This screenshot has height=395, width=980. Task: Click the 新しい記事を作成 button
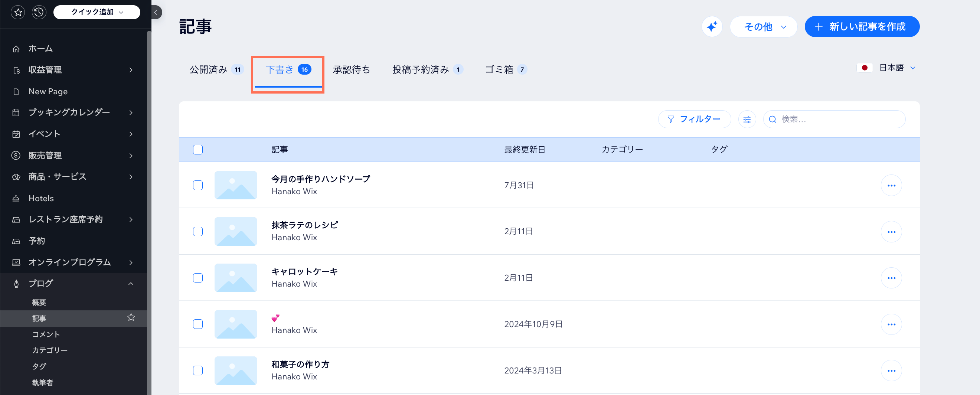862,27
